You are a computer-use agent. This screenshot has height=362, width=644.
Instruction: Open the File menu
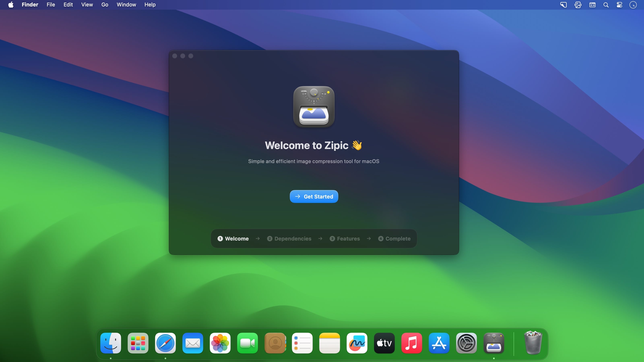coord(51,5)
